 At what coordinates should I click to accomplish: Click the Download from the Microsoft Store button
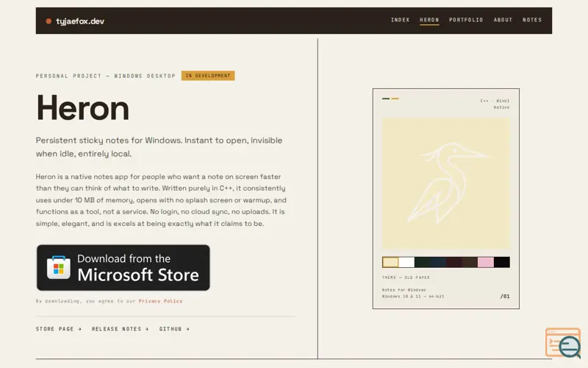click(x=123, y=268)
